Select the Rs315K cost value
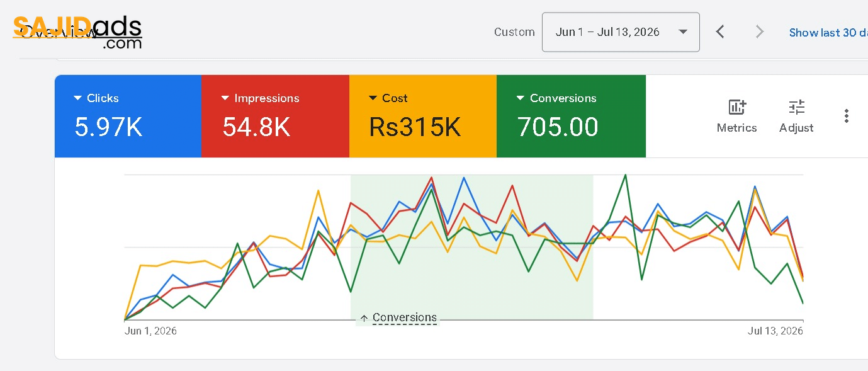 pyautogui.click(x=415, y=127)
